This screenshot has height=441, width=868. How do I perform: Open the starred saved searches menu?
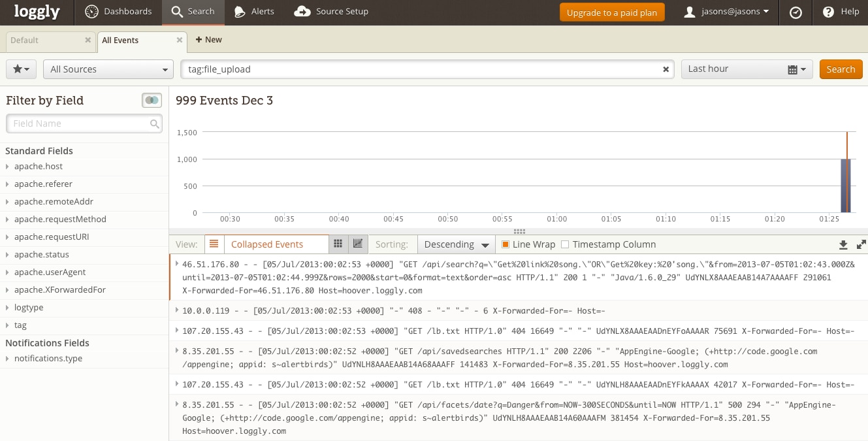(x=22, y=69)
